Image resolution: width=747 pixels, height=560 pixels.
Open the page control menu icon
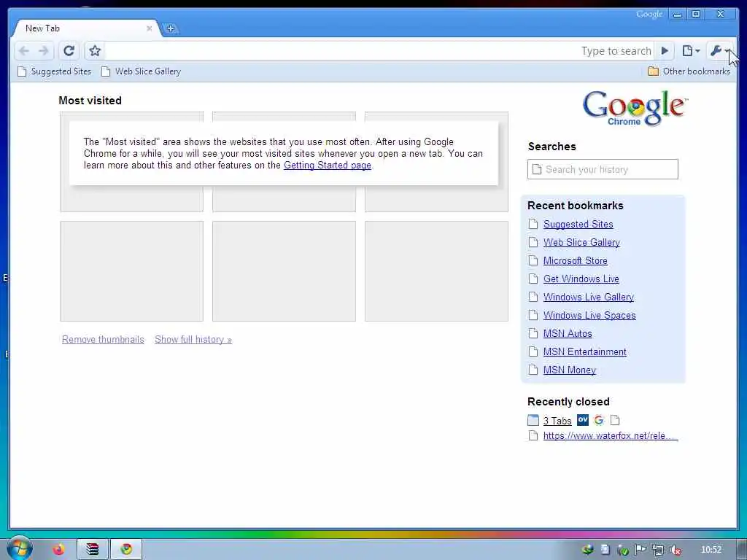click(691, 50)
